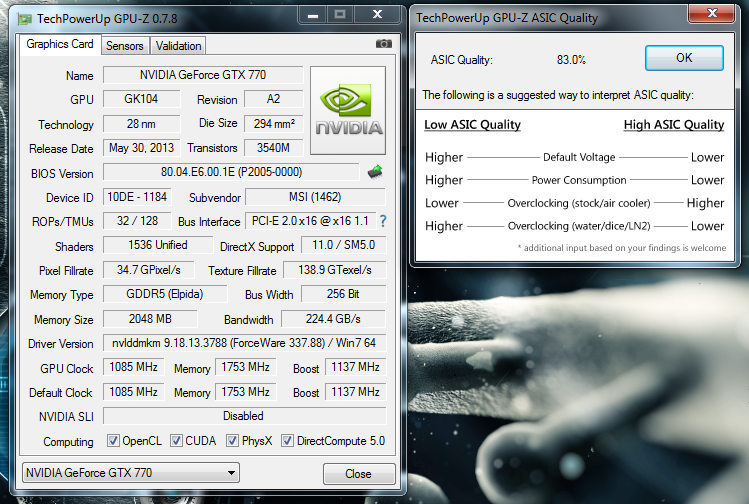Click the GPU Clock row Boost field
This screenshot has height=504, width=749.
355,367
